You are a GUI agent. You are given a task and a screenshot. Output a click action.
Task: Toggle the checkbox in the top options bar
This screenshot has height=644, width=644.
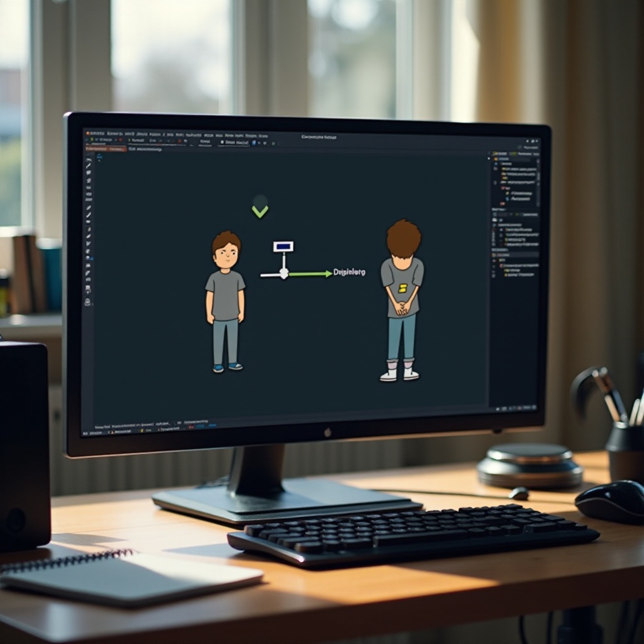[221, 142]
